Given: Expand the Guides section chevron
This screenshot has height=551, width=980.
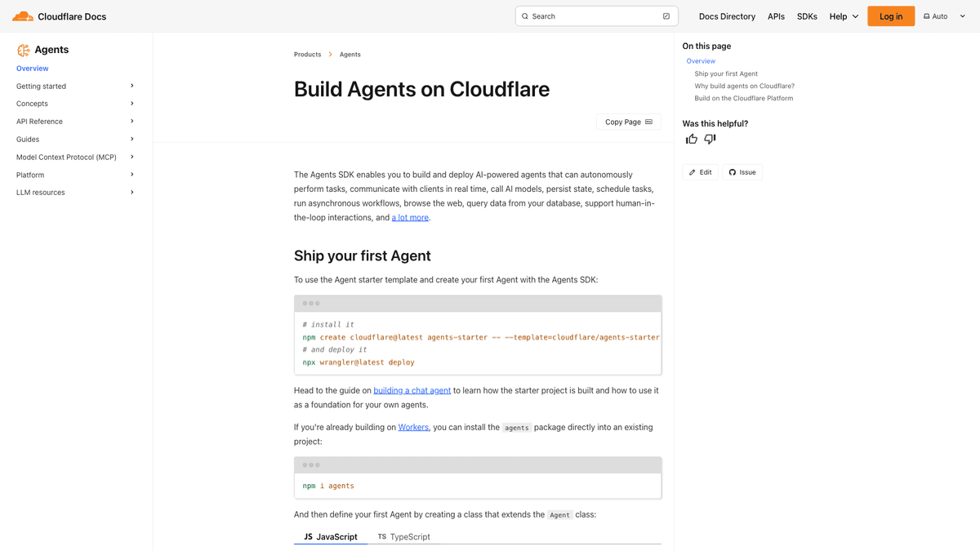Looking at the screenshot, I should (x=132, y=139).
